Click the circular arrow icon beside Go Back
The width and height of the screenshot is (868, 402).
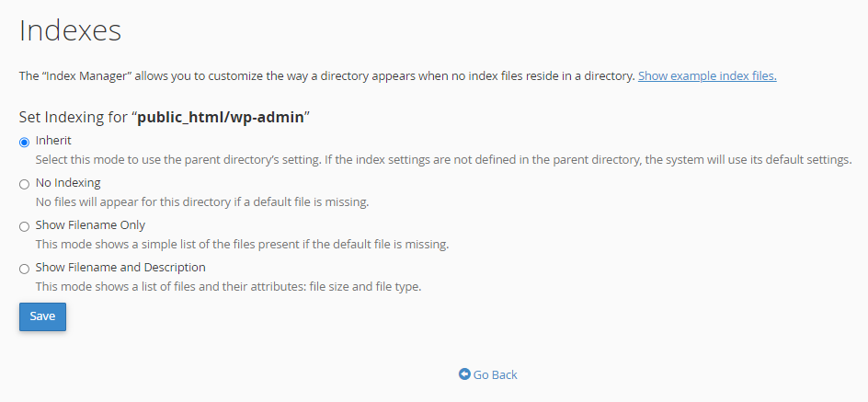(464, 374)
